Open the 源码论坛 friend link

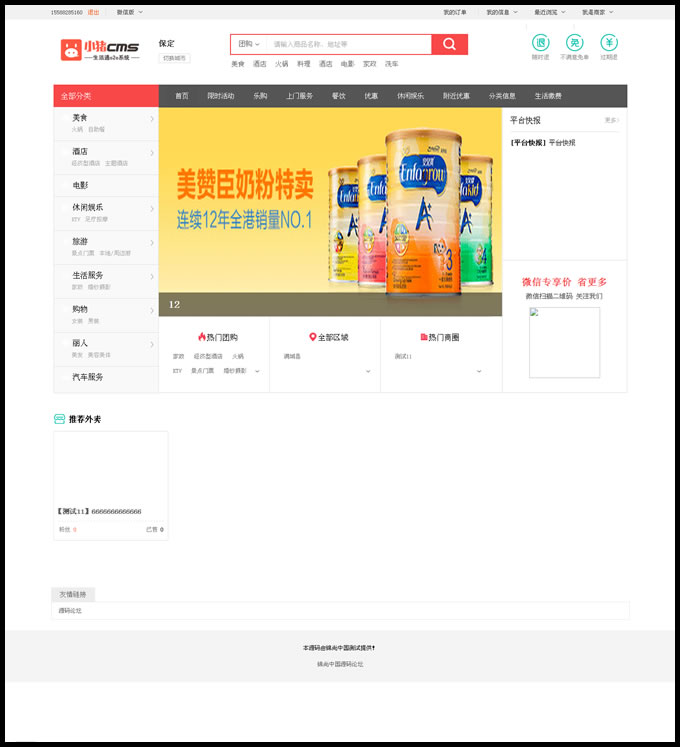coord(70,611)
